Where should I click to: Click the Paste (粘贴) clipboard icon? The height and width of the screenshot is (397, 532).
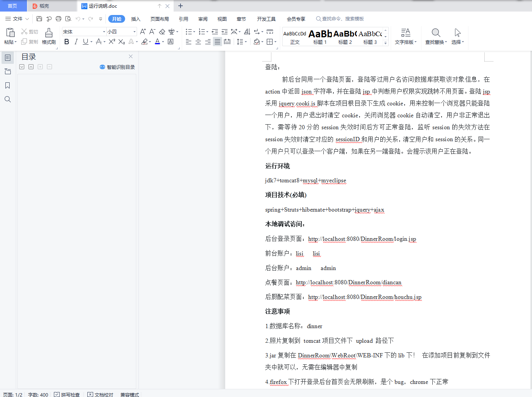pyautogui.click(x=10, y=33)
